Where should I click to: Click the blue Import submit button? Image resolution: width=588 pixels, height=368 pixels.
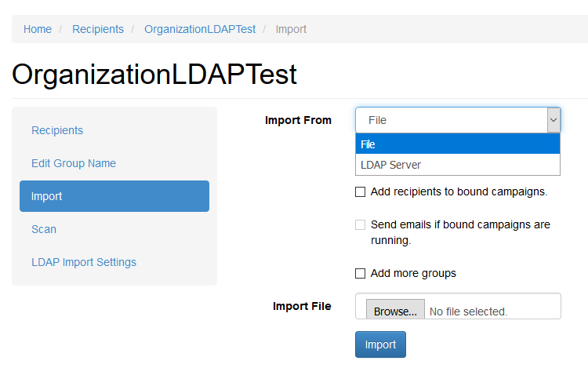point(380,344)
